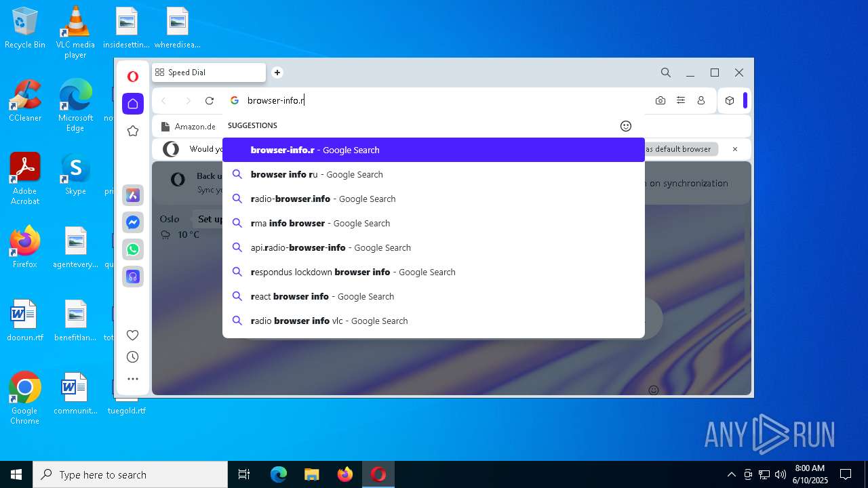Select suggestion "browser info ru"
This screenshot has width=868, height=488.
[433, 174]
